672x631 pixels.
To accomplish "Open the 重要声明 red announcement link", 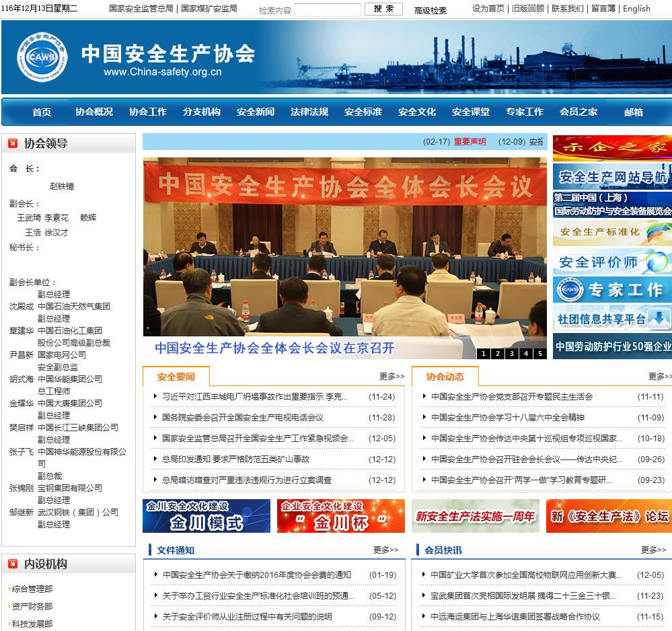I will (470, 142).
